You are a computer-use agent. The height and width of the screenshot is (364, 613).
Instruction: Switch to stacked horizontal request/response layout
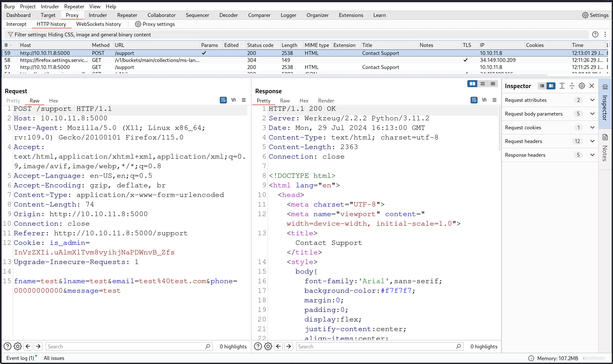483,84
